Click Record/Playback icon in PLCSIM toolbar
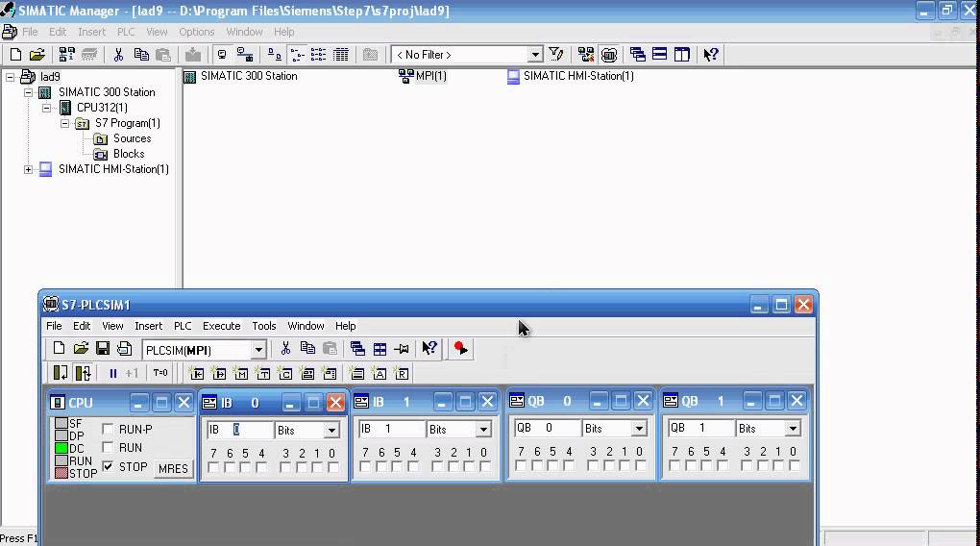This screenshot has width=980, height=546. [460, 348]
